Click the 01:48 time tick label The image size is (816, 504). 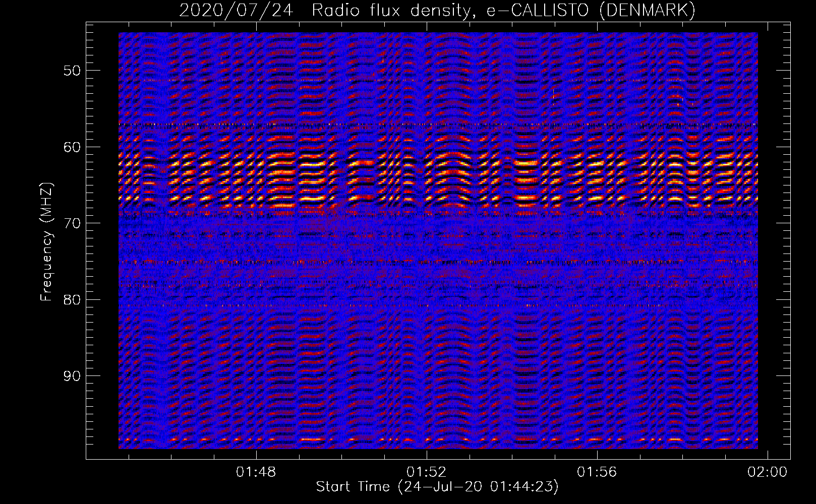pyautogui.click(x=256, y=472)
